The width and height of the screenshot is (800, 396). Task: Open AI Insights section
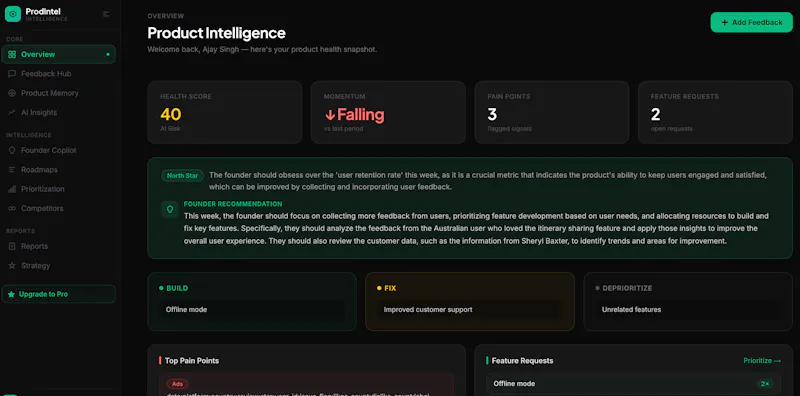[59, 113]
